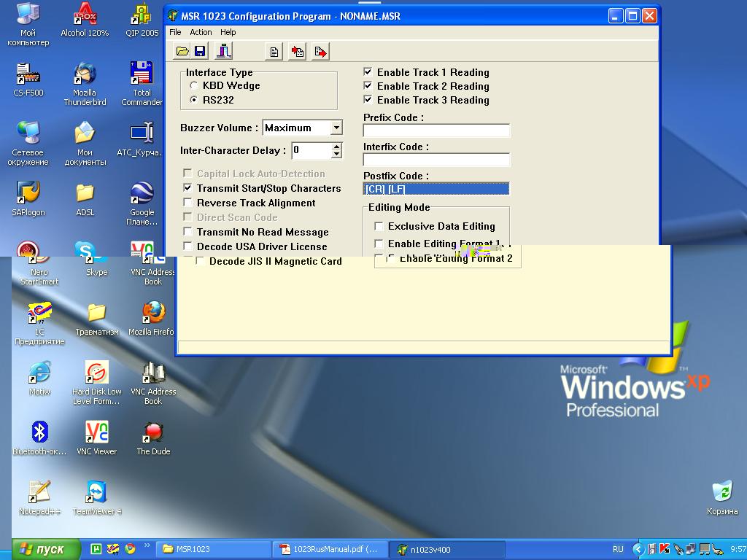Check Enable Editing Format 1

[379, 244]
